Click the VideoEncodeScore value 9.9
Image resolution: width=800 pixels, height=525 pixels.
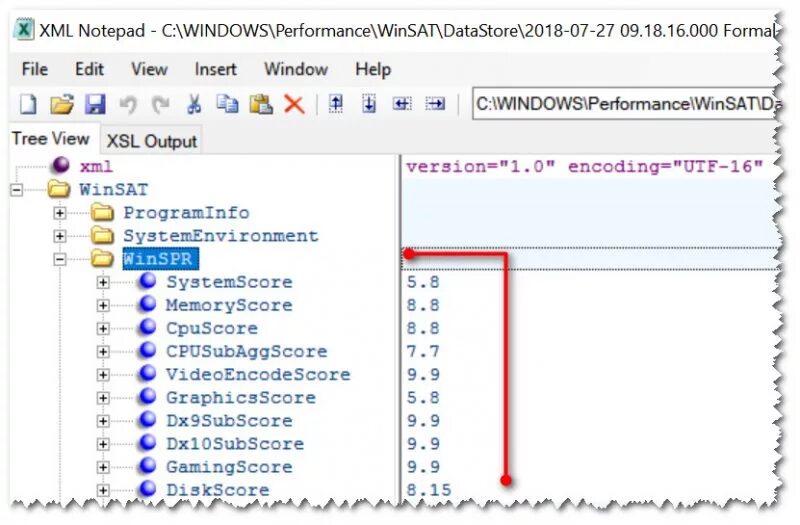[x=423, y=374]
